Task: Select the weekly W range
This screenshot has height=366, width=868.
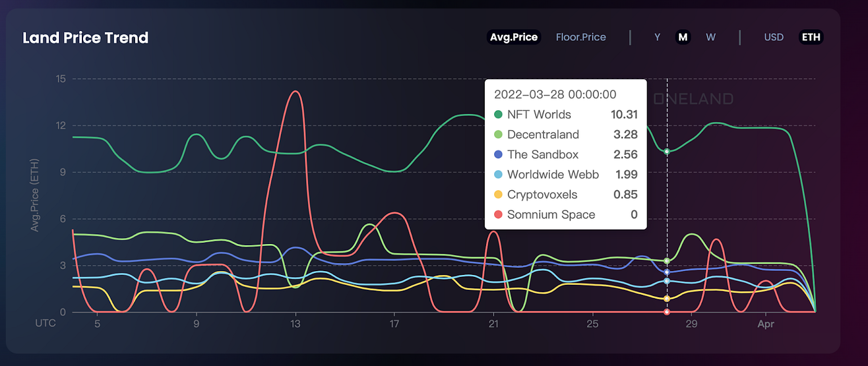Action: pos(711,37)
